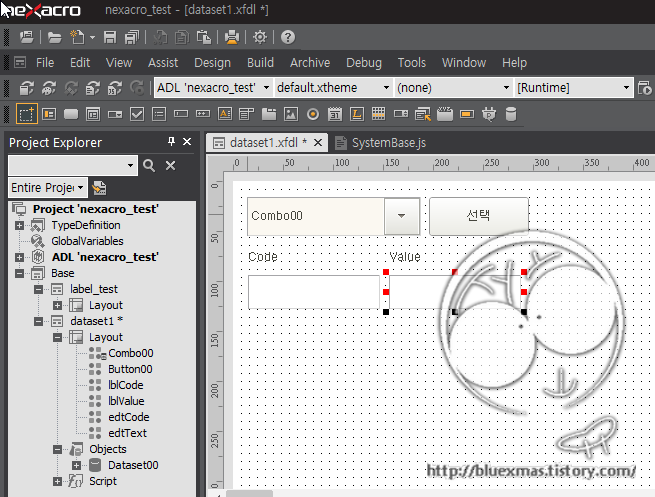Open the Entire Project scope dropdown
This screenshot has width=655, height=497.
[48, 188]
